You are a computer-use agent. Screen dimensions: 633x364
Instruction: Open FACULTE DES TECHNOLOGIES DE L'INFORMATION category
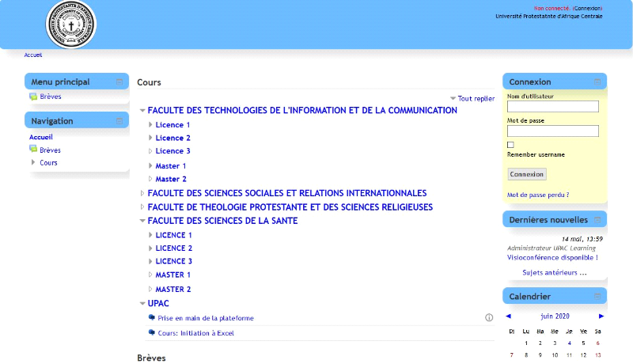[x=302, y=110]
